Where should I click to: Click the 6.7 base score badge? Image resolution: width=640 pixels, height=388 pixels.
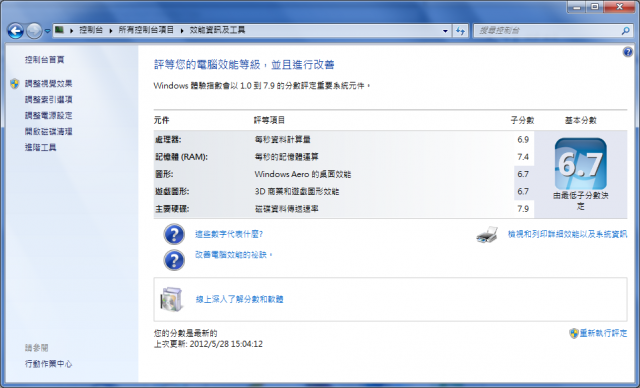pyautogui.click(x=580, y=164)
